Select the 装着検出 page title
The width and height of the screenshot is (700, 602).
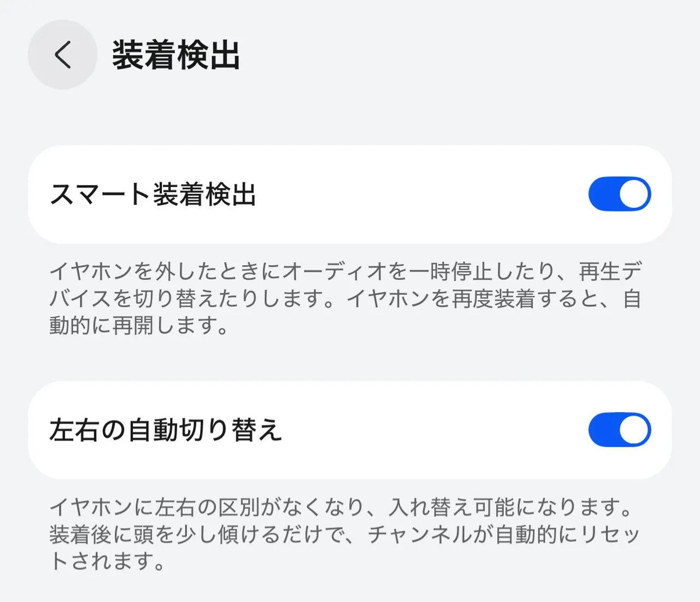click(174, 55)
